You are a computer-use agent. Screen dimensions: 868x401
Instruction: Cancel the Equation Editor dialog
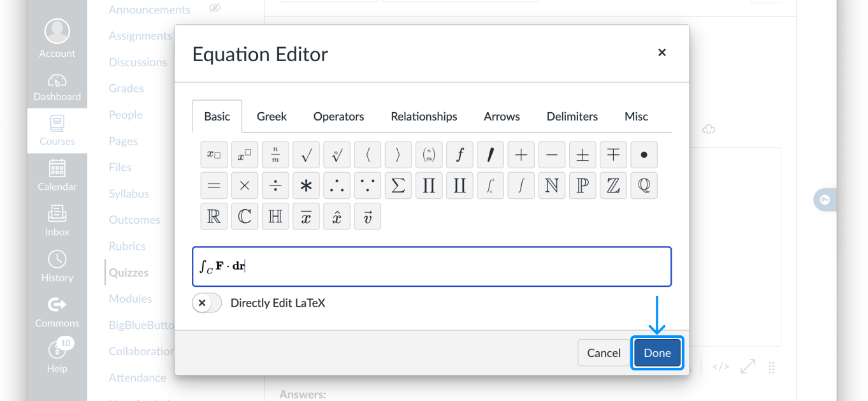click(x=604, y=353)
